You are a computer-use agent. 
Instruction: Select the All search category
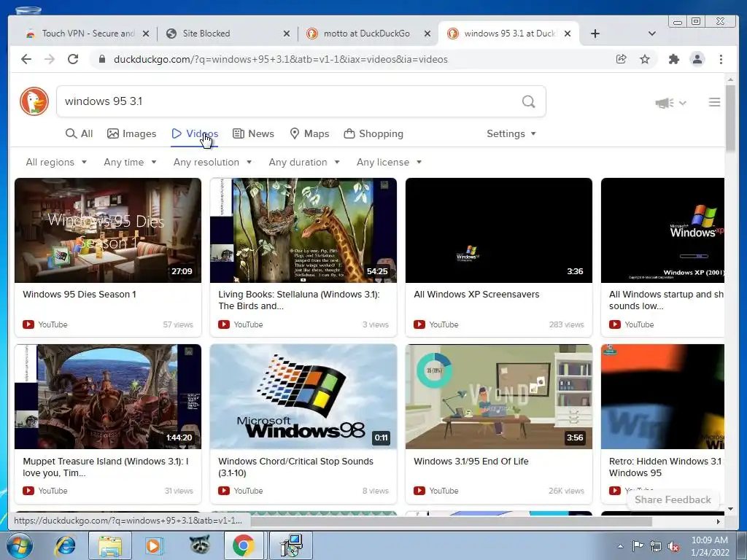(x=79, y=134)
